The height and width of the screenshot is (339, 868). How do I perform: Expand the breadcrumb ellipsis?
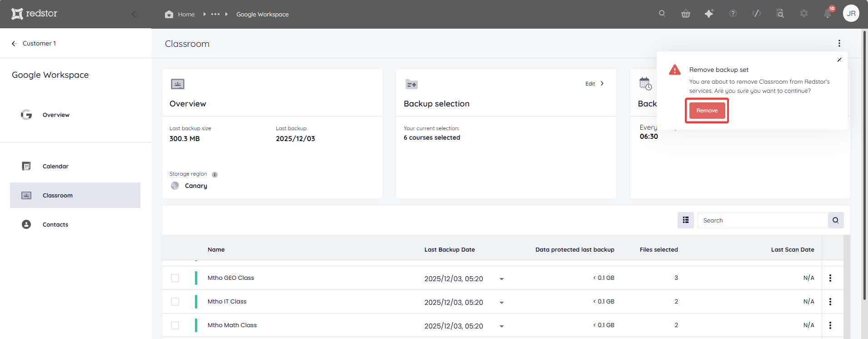coord(215,14)
